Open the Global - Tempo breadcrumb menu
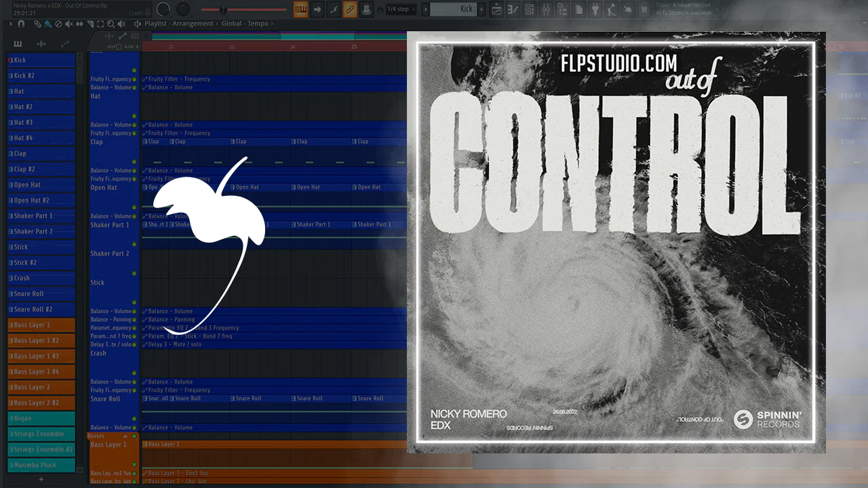 click(245, 24)
